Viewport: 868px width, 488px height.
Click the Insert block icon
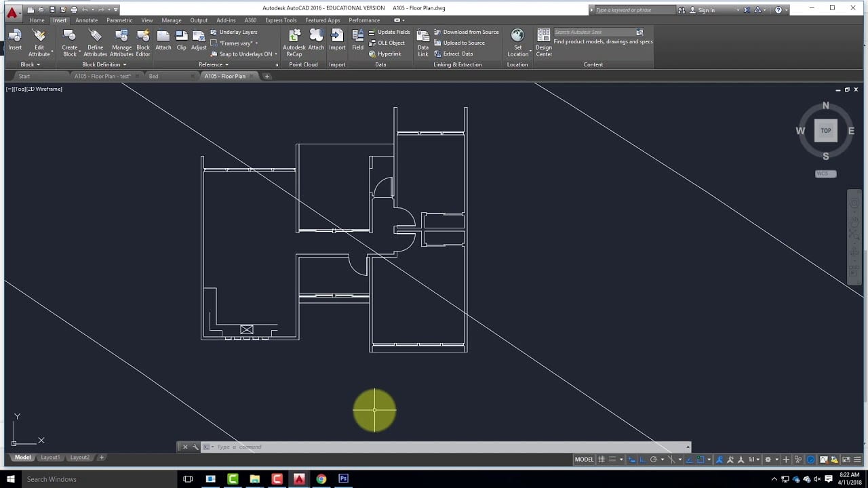pos(15,37)
